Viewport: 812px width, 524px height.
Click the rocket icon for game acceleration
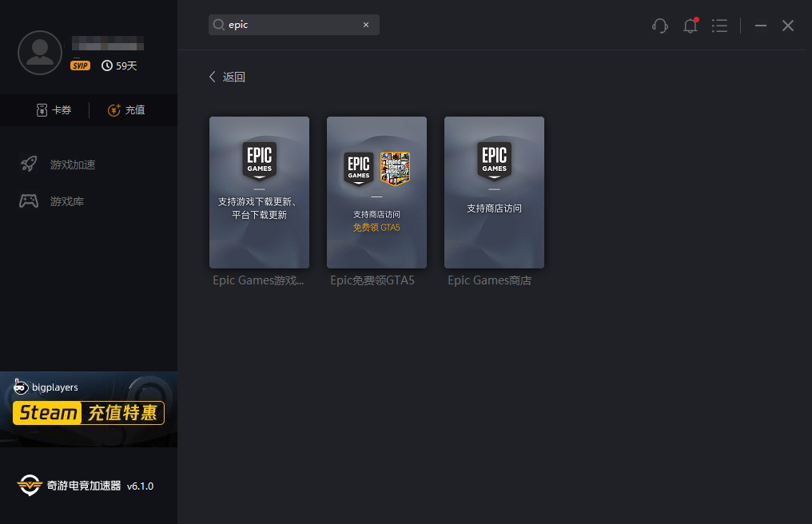pyautogui.click(x=29, y=164)
